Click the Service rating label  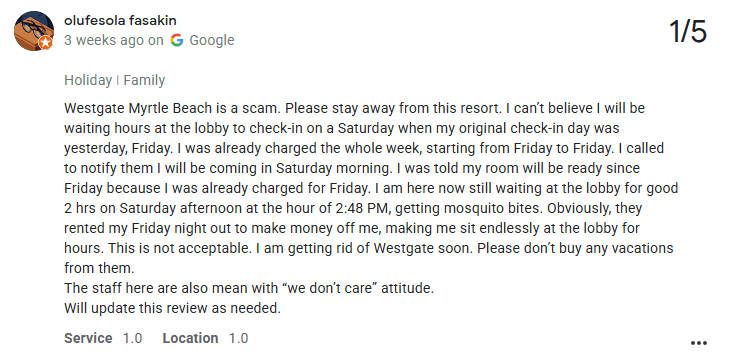[x=88, y=338]
